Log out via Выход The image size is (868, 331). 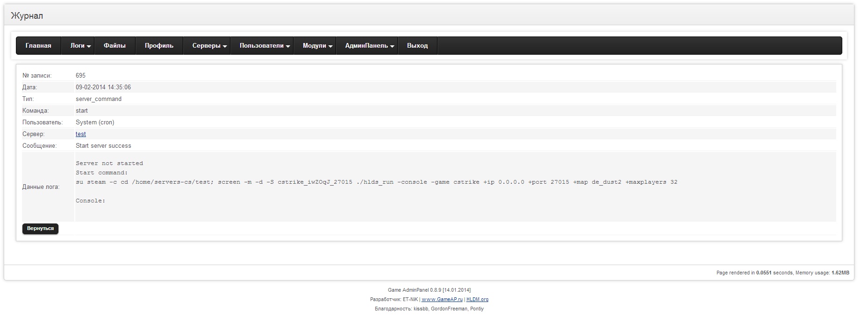click(417, 46)
